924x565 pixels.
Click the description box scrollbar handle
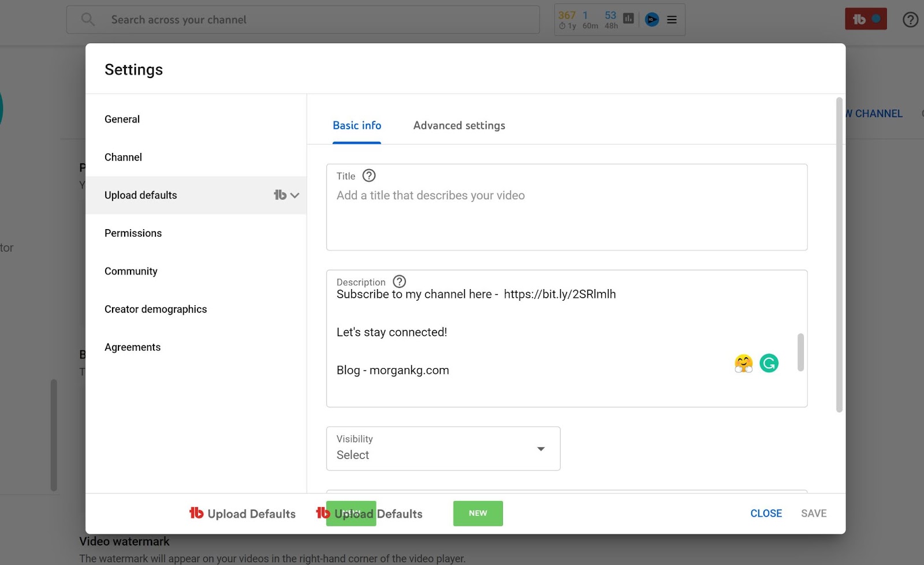point(800,352)
